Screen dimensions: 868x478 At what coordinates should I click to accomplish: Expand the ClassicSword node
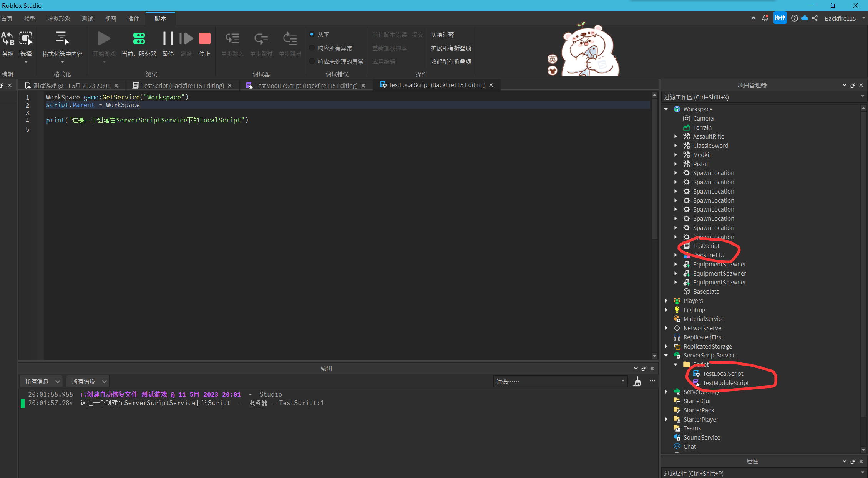[x=675, y=146]
